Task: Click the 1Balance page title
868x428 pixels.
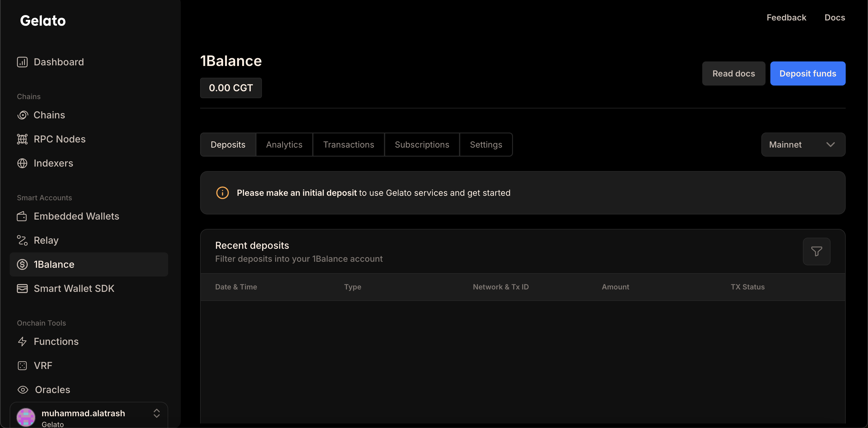Action: tap(231, 61)
